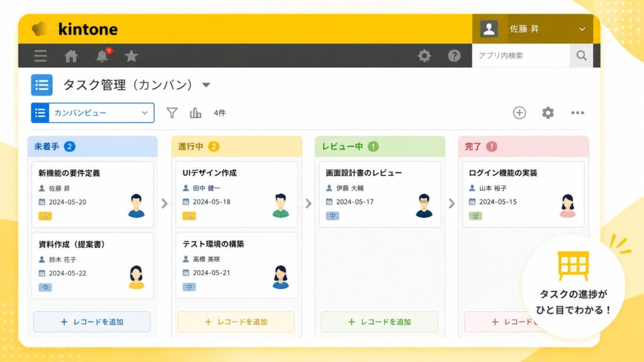Click the date 2024-05-20
Screen dimensions: 644x362
[68, 202]
